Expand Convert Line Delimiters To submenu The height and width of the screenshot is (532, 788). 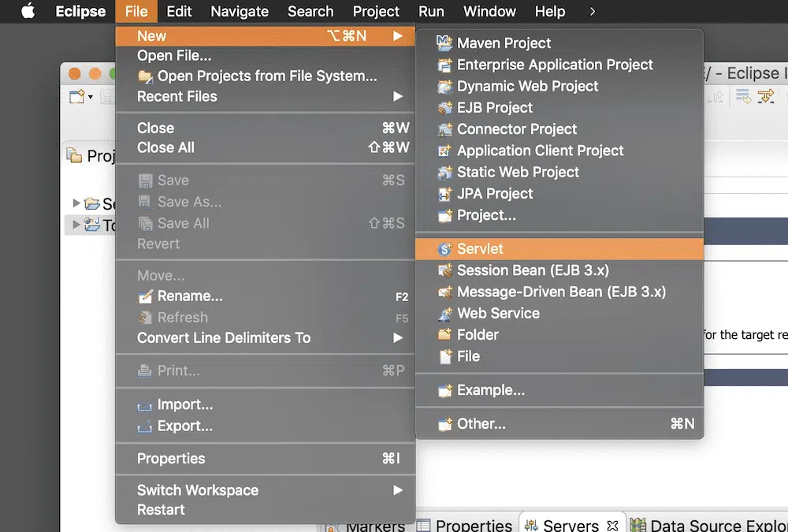click(398, 338)
